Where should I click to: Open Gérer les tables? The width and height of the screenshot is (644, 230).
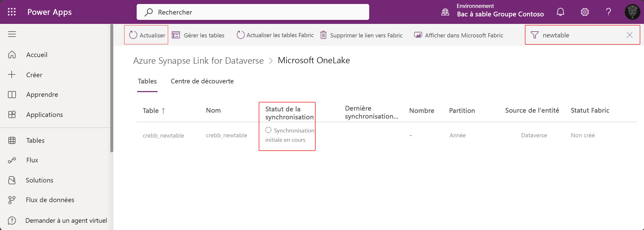(x=204, y=35)
